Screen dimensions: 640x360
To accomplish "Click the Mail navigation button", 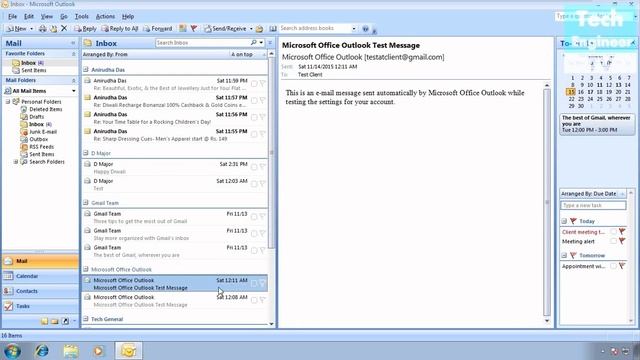I will pos(40,261).
